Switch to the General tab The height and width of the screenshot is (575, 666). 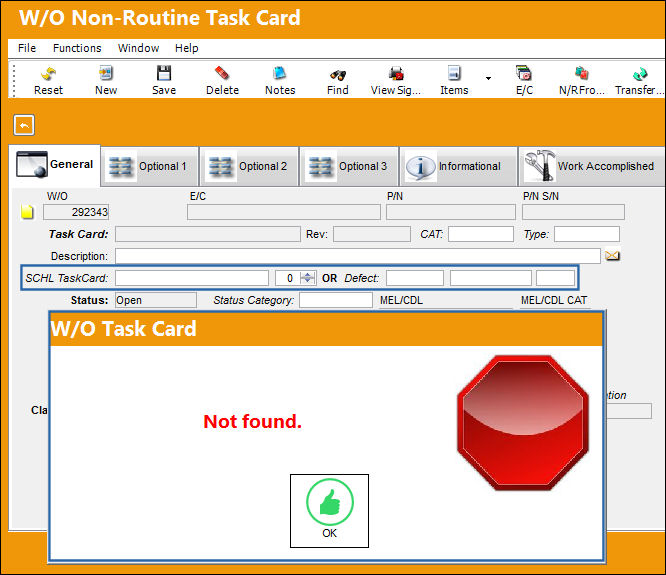click(x=55, y=165)
